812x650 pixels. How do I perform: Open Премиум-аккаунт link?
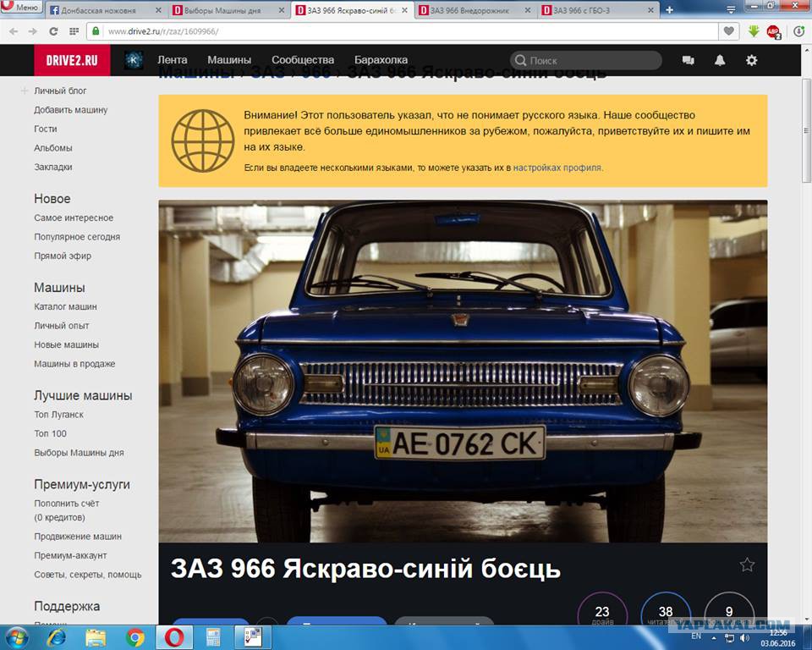(70, 556)
